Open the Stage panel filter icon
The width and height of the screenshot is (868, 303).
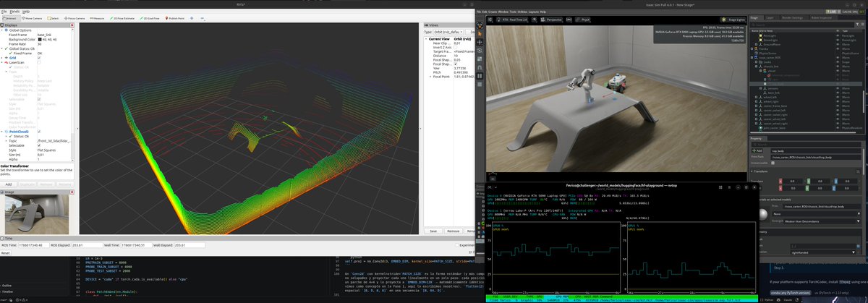coord(858,25)
